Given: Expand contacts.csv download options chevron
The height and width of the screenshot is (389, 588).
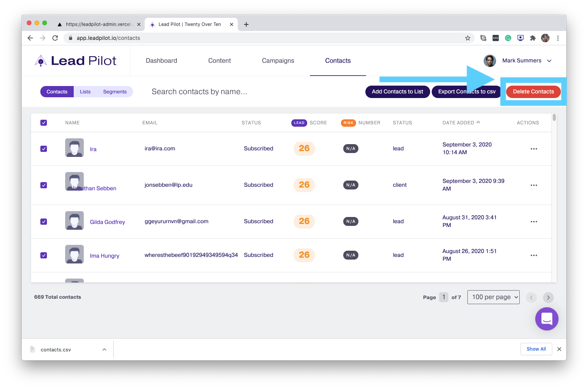Looking at the screenshot, I should (x=104, y=349).
